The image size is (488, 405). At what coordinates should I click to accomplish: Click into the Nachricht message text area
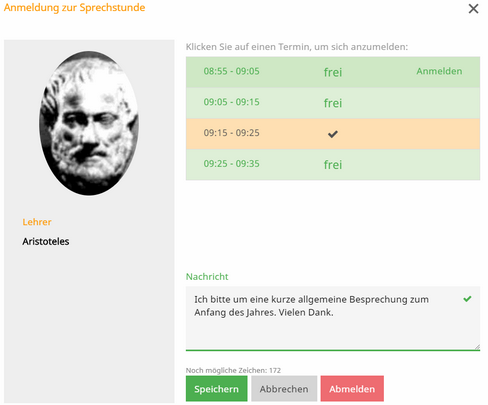[333, 318]
